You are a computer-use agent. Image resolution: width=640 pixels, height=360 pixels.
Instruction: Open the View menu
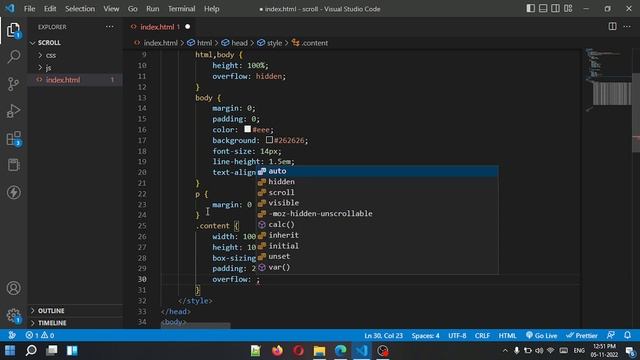(111, 9)
